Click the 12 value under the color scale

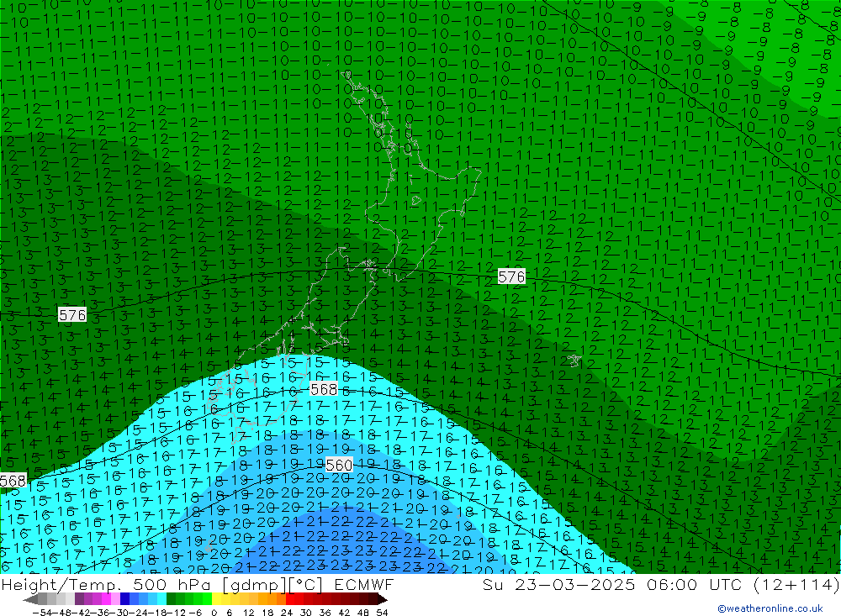(248, 613)
